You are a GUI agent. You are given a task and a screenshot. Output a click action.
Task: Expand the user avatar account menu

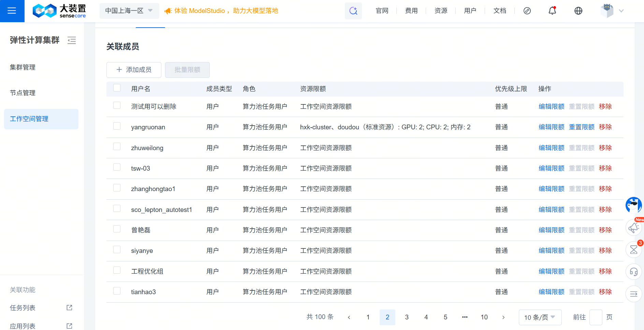pos(612,11)
